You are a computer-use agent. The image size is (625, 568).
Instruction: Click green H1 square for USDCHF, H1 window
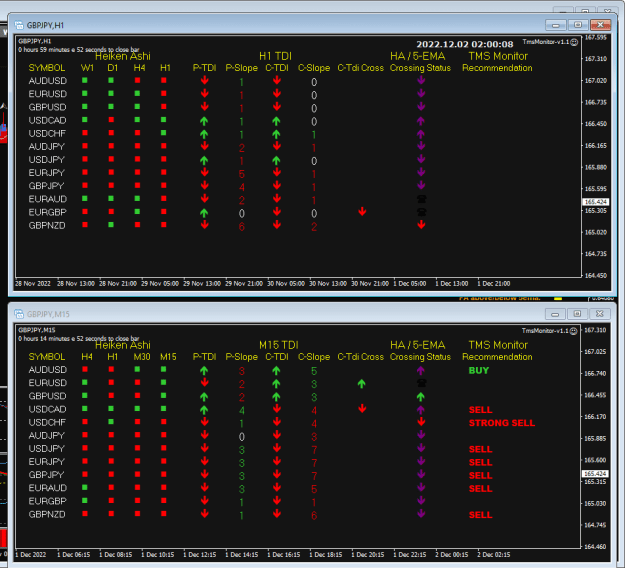tap(163, 133)
